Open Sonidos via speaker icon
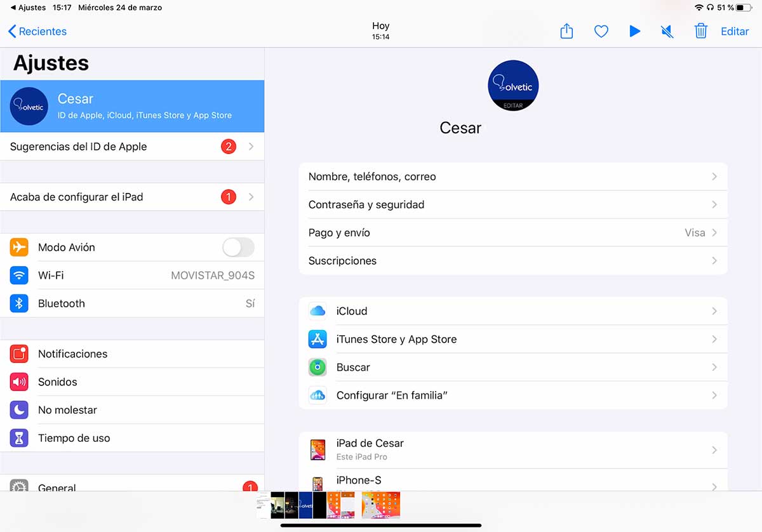The width and height of the screenshot is (762, 532). click(19, 382)
